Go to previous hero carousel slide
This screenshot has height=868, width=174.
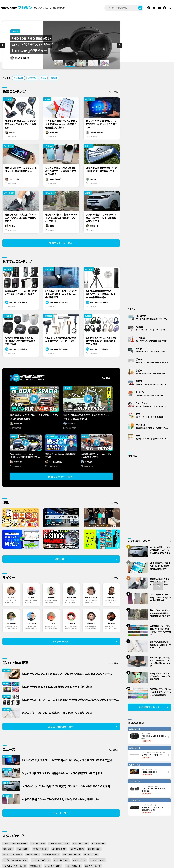coord(3,45)
